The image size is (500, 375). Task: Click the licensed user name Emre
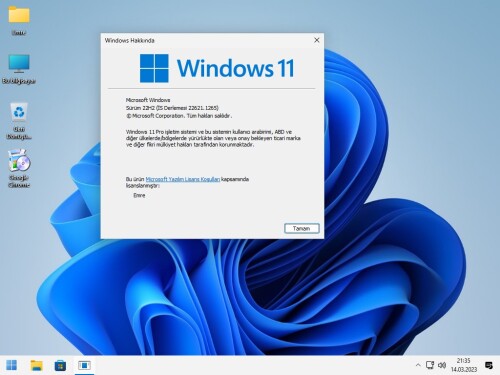click(139, 195)
